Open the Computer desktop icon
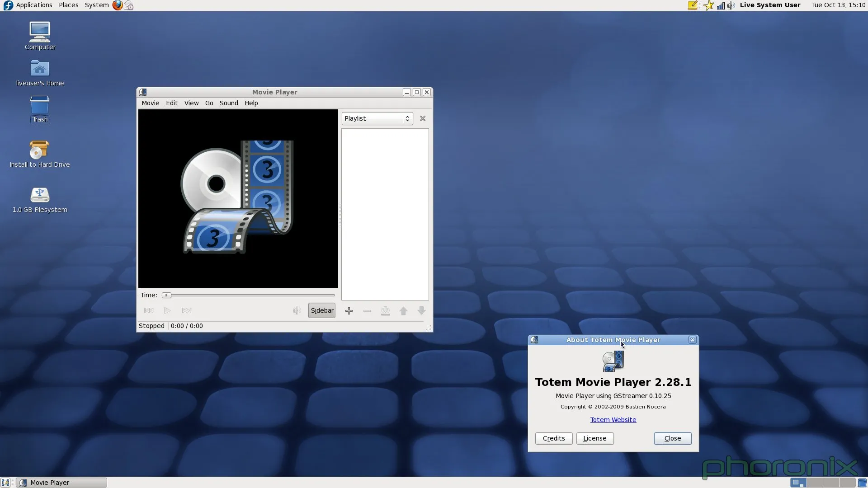 [x=40, y=36]
